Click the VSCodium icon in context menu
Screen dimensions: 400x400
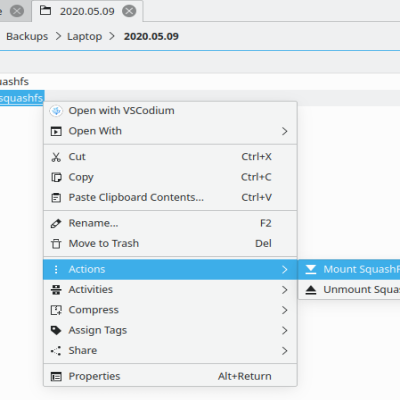56,111
